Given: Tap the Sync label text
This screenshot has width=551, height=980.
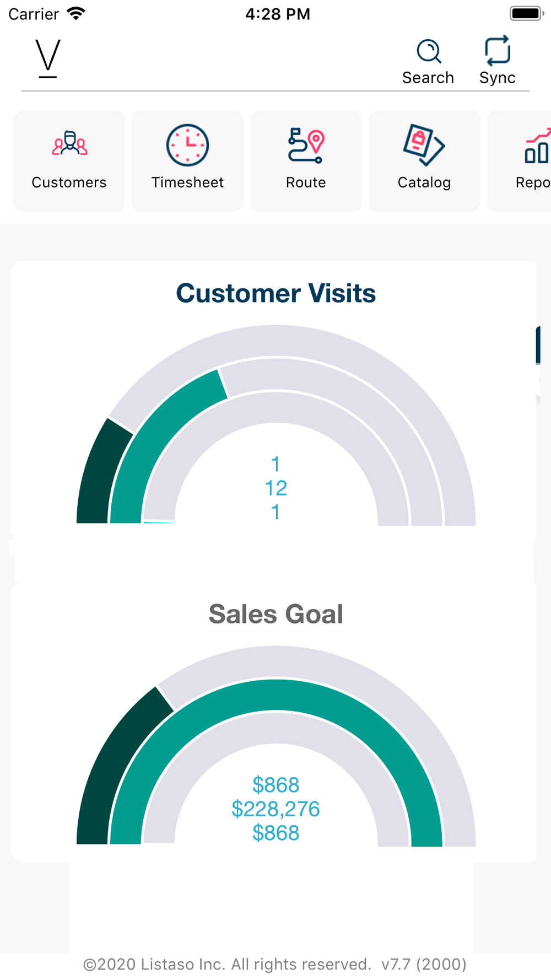Looking at the screenshot, I should [498, 78].
